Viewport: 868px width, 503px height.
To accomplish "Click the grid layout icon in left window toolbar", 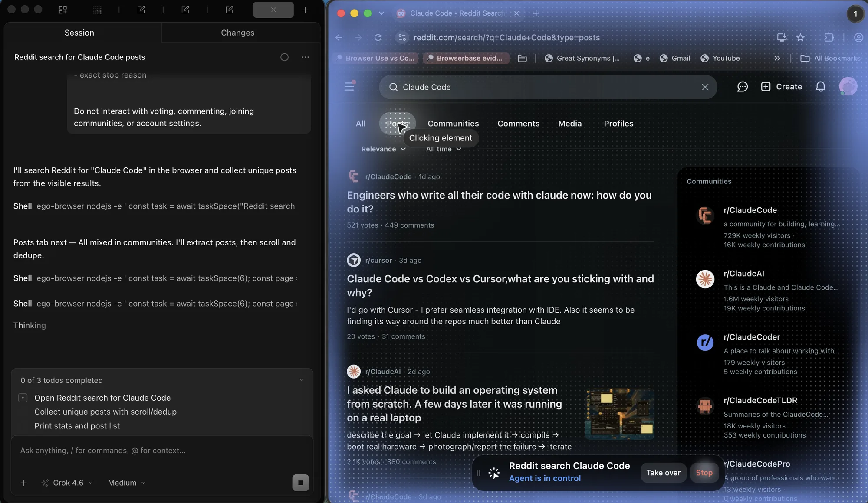I will coord(63,10).
